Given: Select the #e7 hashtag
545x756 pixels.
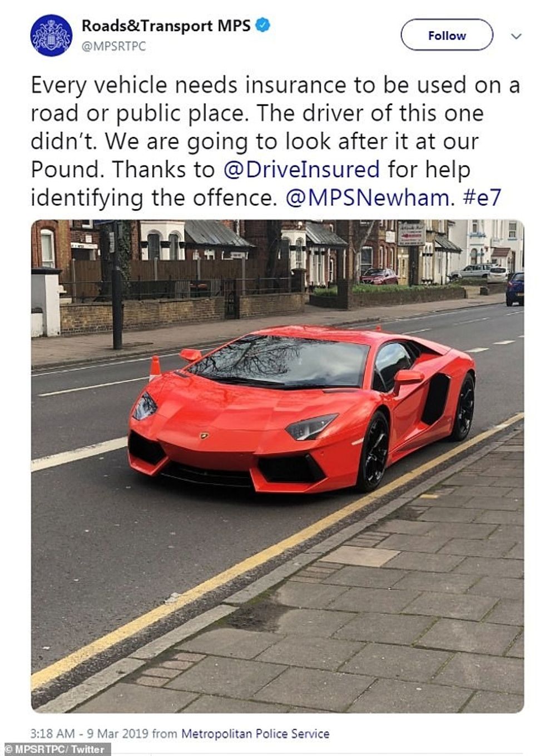Looking at the screenshot, I should (482, 197).
